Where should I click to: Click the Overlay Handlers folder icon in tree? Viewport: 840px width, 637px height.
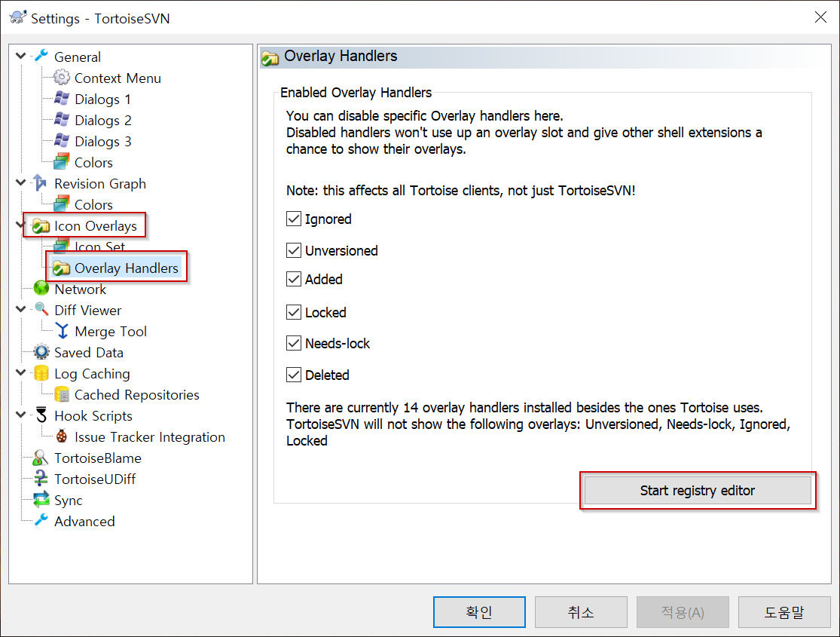point(62,268)
